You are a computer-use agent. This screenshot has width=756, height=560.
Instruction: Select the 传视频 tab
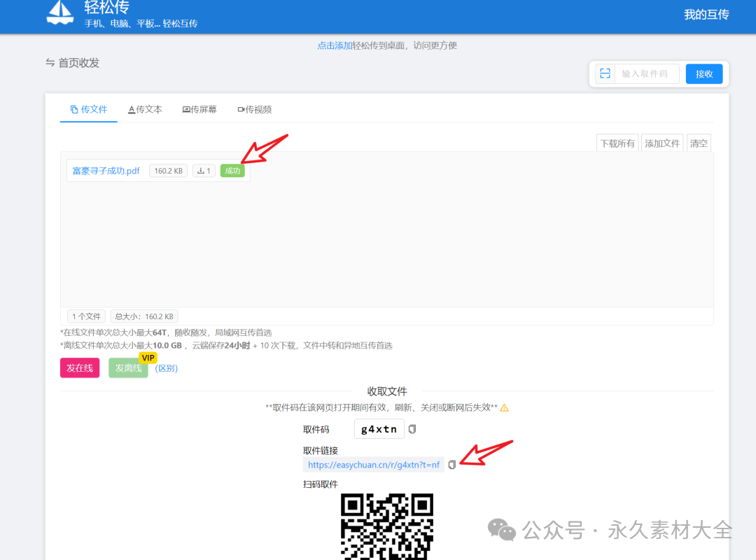(253, 109)
